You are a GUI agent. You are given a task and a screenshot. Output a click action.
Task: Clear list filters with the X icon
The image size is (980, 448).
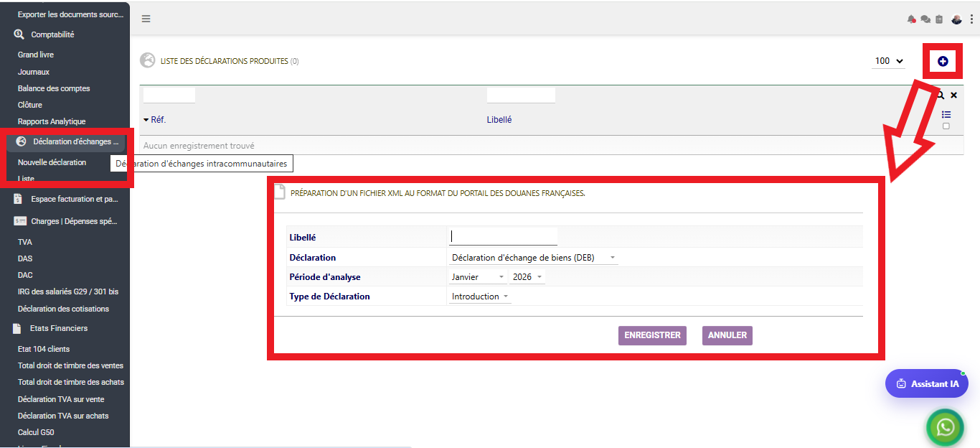953,95
